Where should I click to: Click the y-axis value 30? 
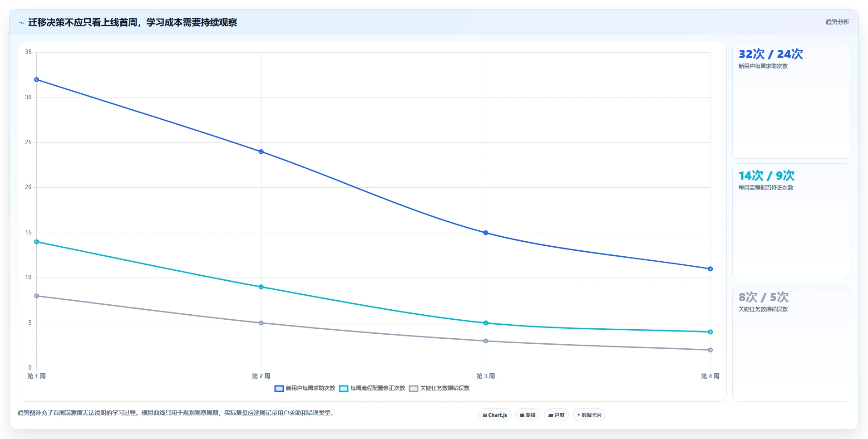coord(28,98)
